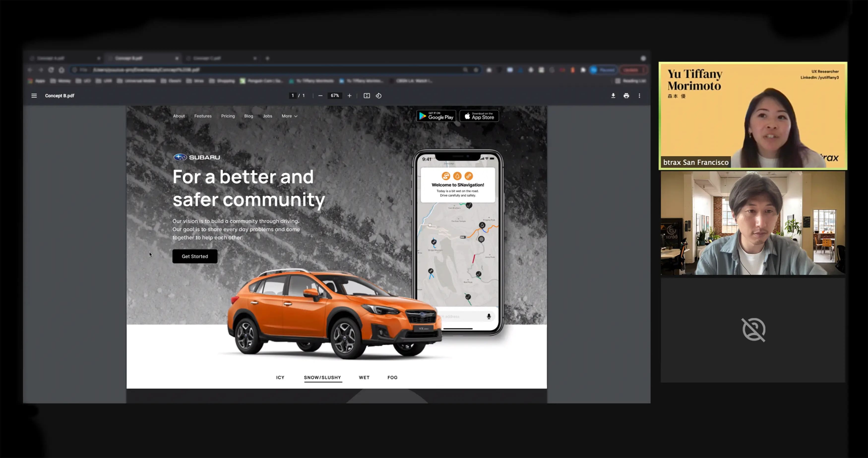This screenshot has height=458, width=868.
Task: Click the Get Started button
Action: point(195,257)
